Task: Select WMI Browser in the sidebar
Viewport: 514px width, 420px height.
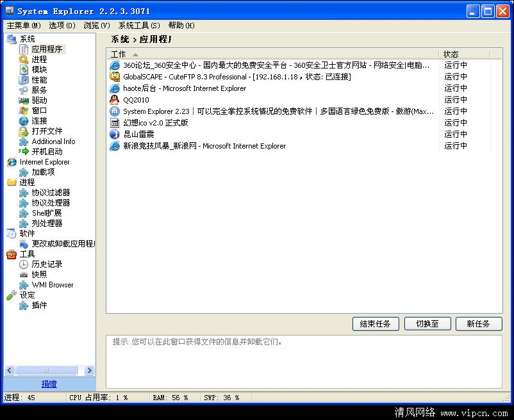Action: (x=53, y=285)
